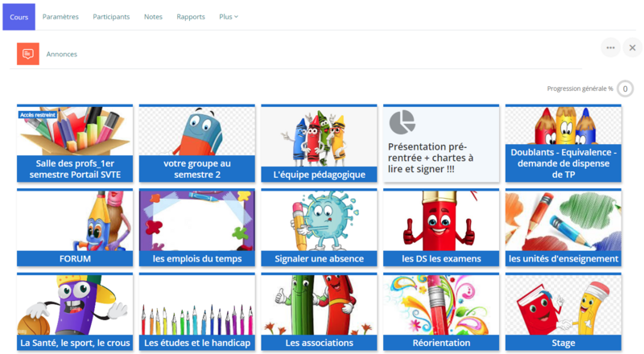Screen dimensions: 644x354
Task: Open the Annonces link
Action: coord(62,54)
